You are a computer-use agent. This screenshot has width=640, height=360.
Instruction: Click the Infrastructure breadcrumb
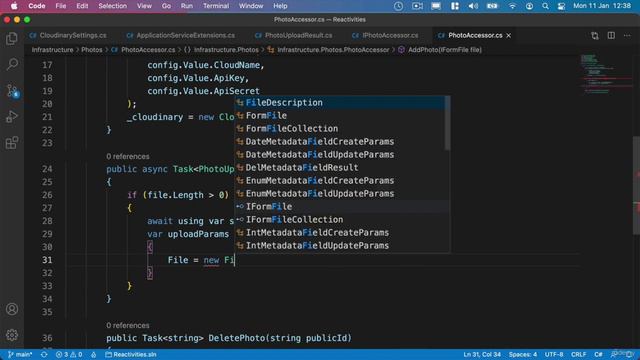pos(52,50)
